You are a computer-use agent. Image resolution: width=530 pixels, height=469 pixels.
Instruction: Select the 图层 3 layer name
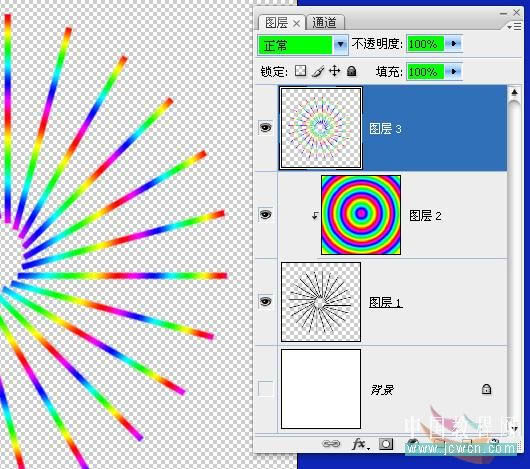click(x=385, y=129)
